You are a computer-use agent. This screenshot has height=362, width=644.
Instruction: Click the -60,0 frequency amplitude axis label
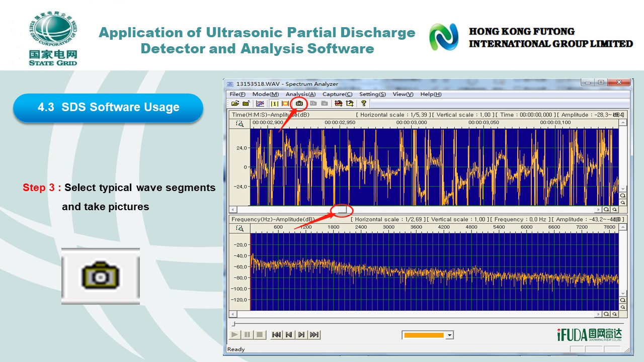point(241,266)
